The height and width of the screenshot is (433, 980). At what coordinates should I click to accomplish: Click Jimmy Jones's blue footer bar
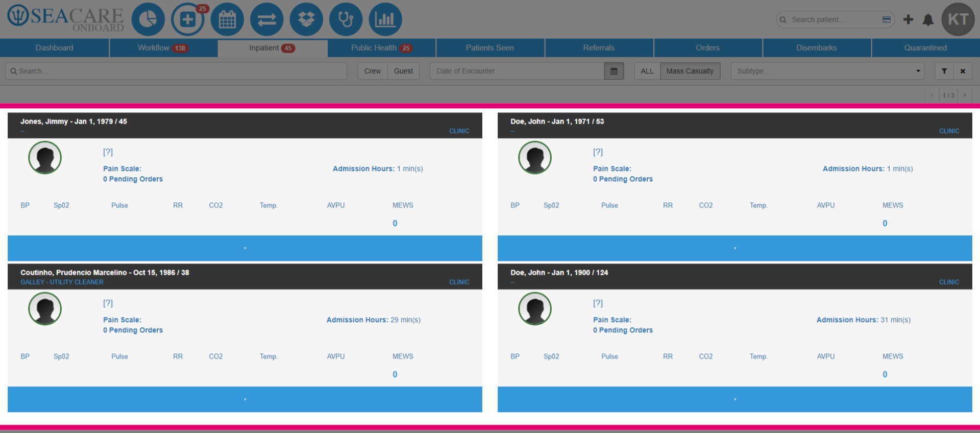(x=245, y=248)
